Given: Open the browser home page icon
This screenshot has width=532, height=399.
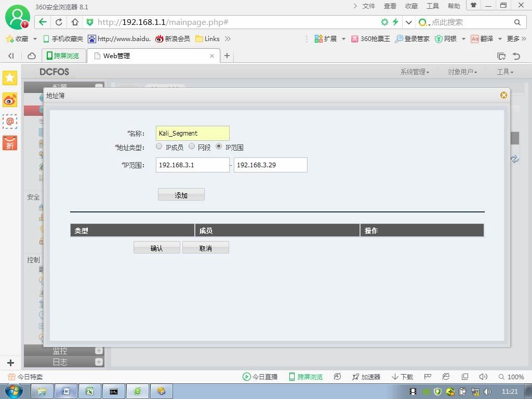Looking at the screenshot, I should tap(75, 22).
